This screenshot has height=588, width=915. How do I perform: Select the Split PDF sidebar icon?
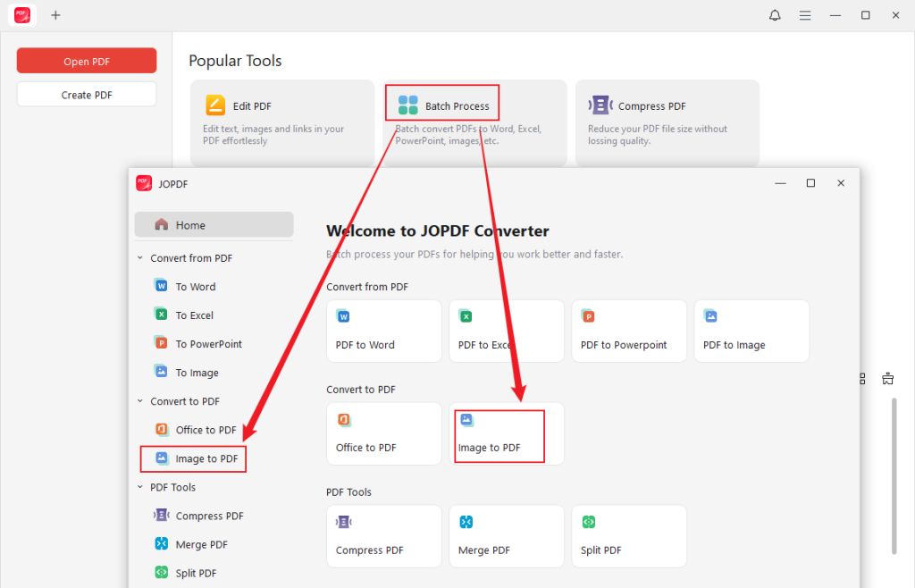point(162,572)
